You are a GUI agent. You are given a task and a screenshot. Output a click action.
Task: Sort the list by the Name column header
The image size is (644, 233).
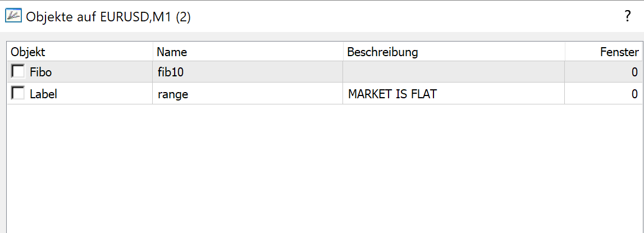click(248, 52)
